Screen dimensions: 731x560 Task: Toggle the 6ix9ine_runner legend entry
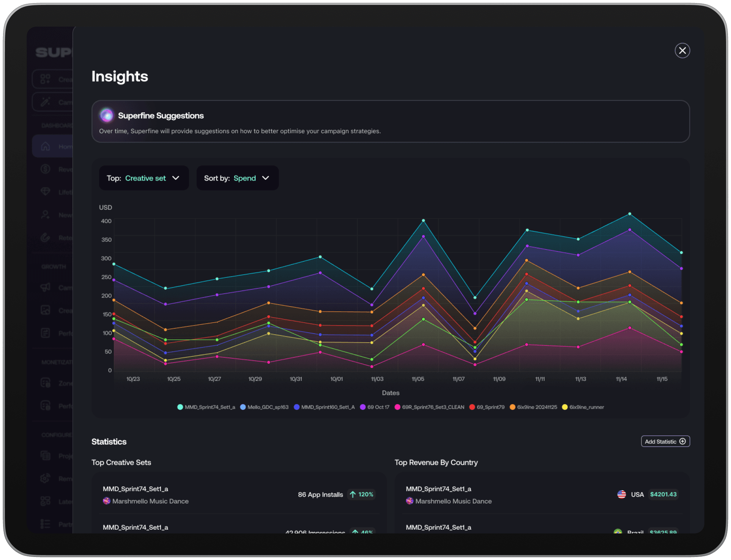pyautogui.click(x=583, y=407)
